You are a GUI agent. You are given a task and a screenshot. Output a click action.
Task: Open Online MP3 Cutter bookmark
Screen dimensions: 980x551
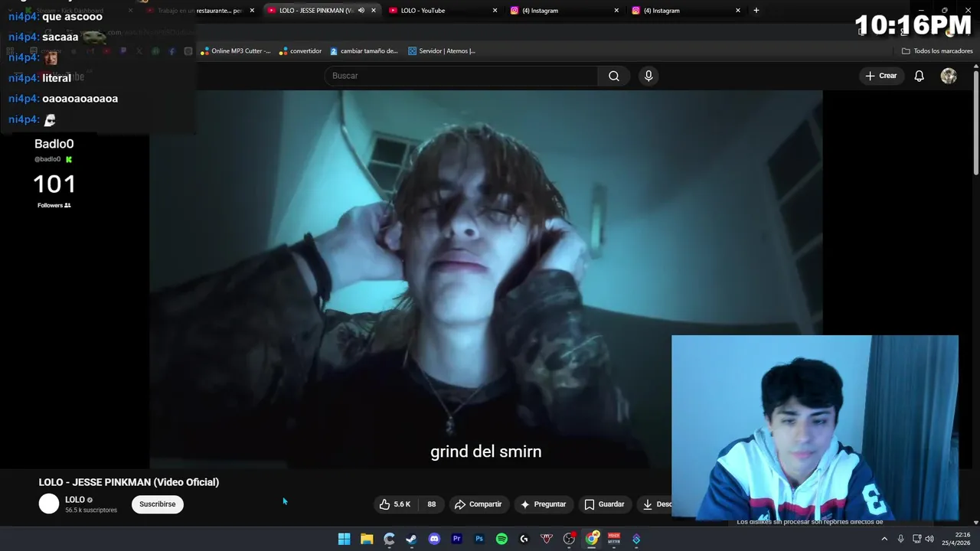pos(236,51)
